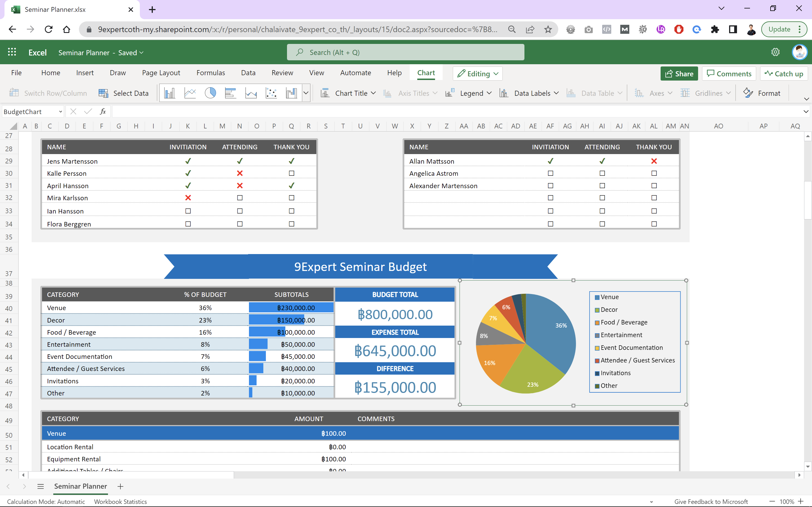
Task: Select the clustered column chart type icon
Action: click(x=170, y=93)
